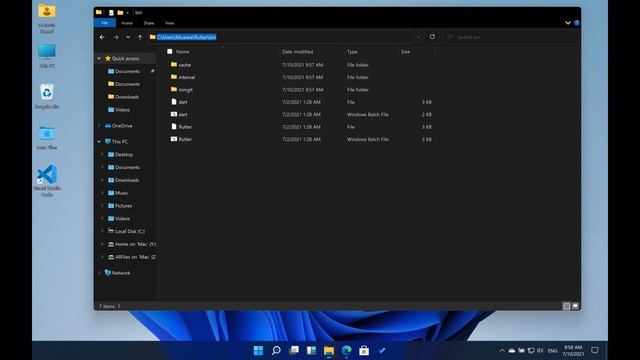Expand Music under This PC
Screen dimensions: 640x360
point(102,193)
